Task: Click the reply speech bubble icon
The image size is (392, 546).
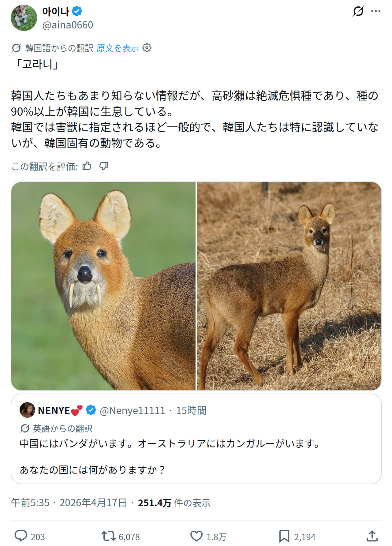Action: [21, 536]
